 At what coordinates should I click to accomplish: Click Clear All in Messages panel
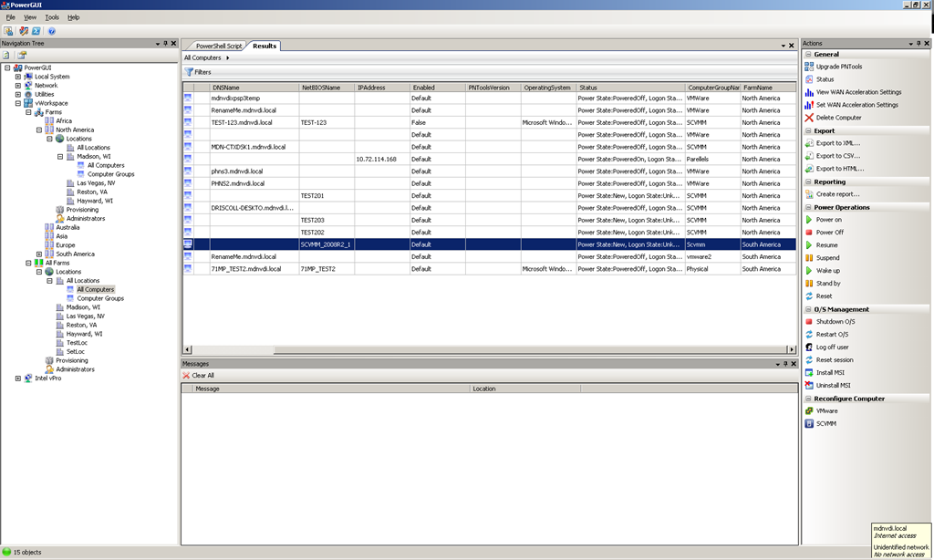coord(199,375)
